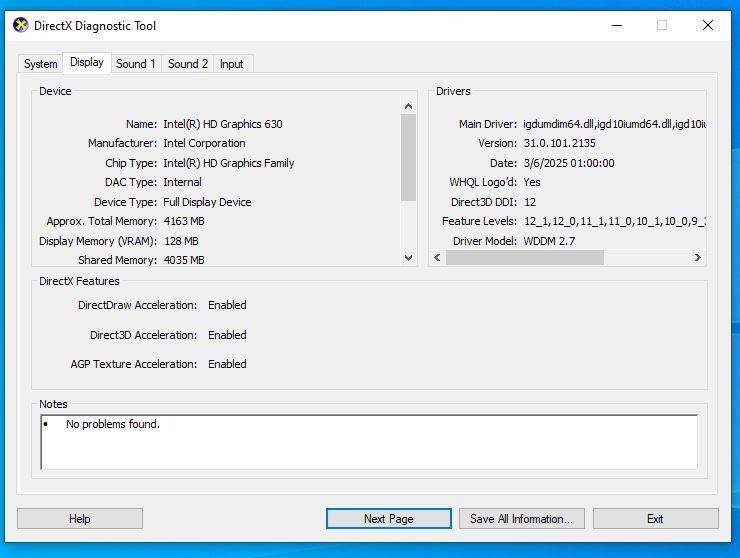Viewport: 740px width, 558px height.
Task: Click Drivers panel scroll left arrow
Action: (x=437, y=258)
